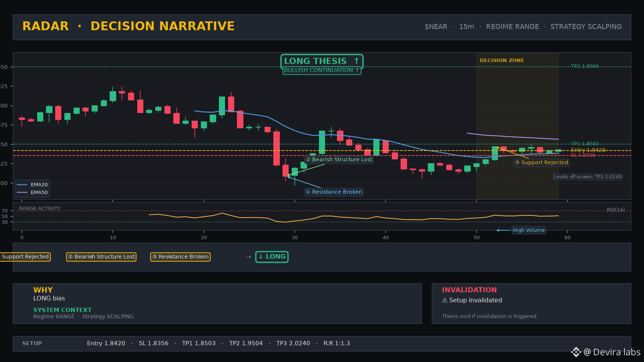Click the Entry 1.8420 chart level label

point(588,150)
